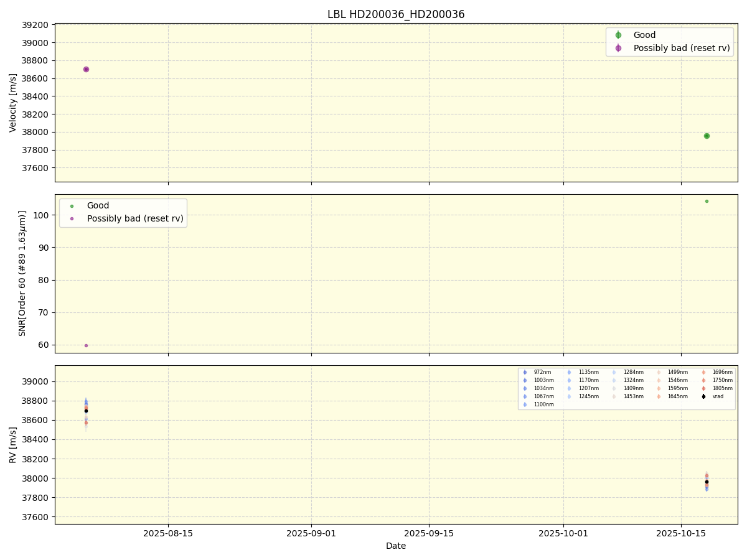Click the 1696nm legend entry

pyautogui.click(x=717, y=372)
